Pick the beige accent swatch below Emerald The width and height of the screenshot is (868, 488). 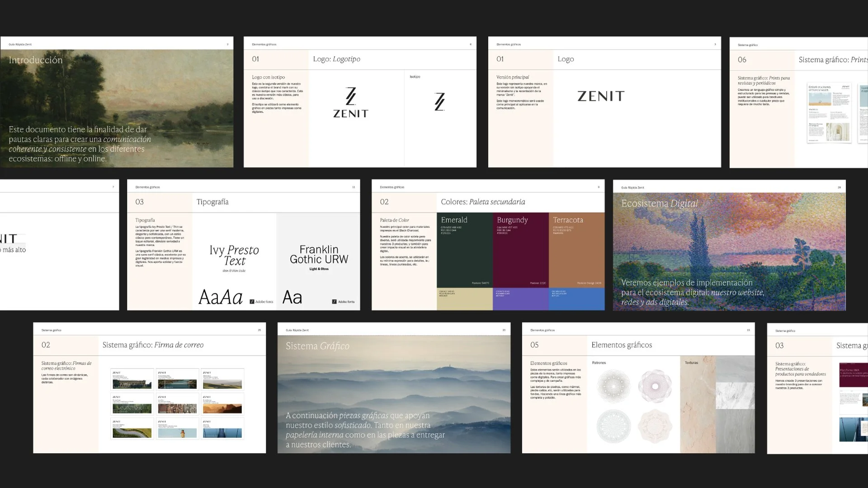tap(465, 299)
